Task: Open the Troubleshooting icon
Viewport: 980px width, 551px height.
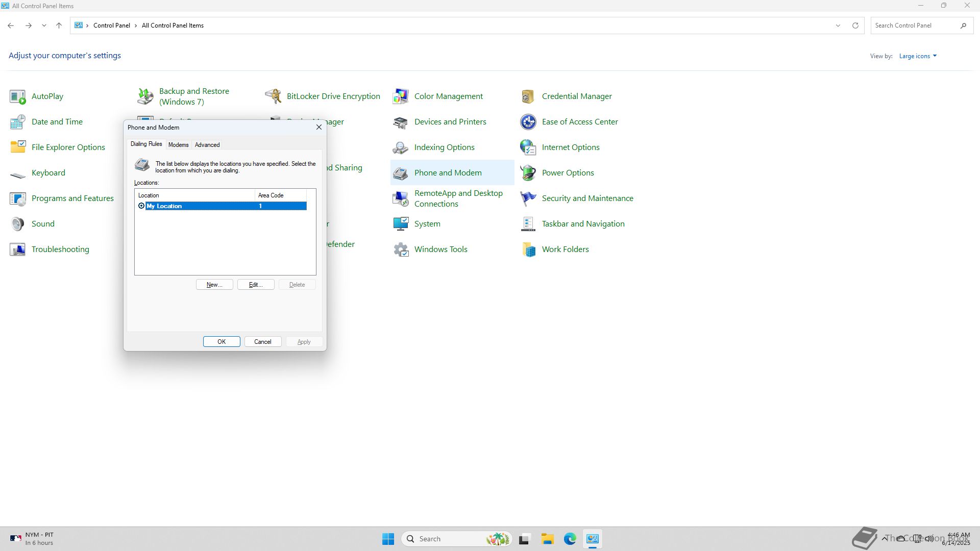Action: pos(18,249)
